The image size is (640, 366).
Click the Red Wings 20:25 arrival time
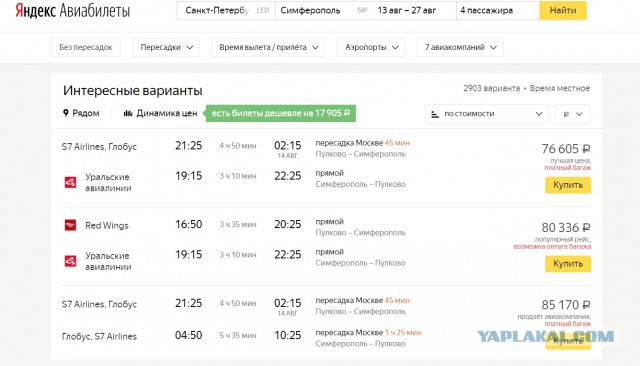point(288,224)
